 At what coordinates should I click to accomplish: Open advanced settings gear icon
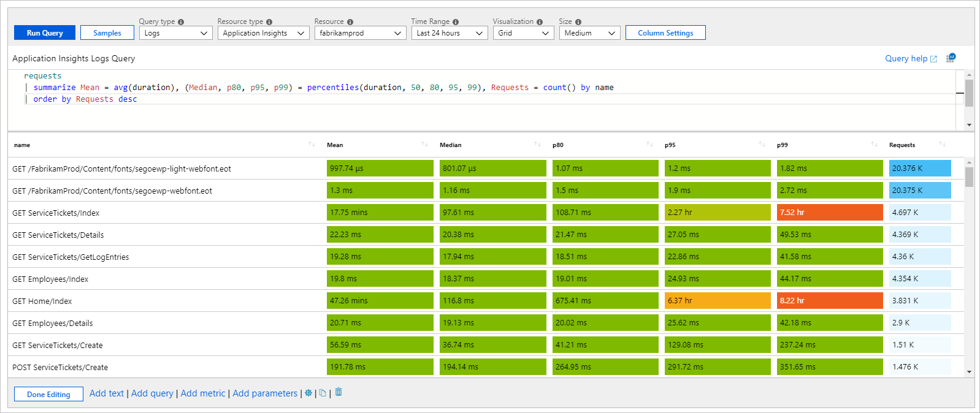tap(308, 393)
